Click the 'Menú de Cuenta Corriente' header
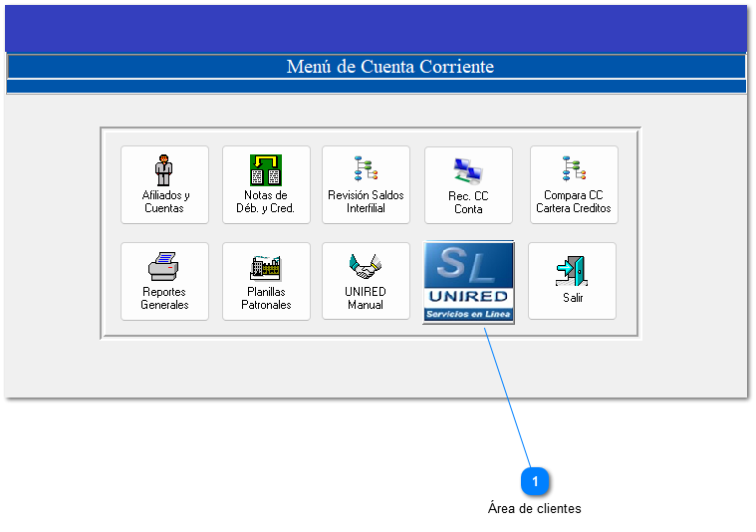 (389, 67)
